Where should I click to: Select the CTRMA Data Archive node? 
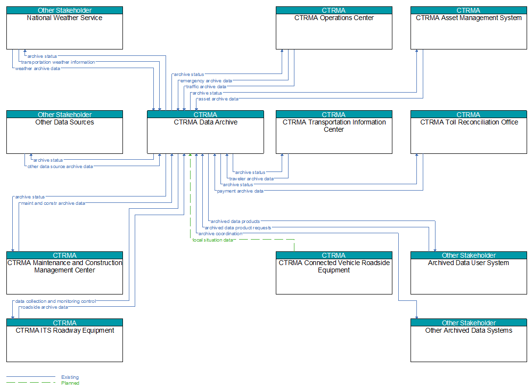coord(205,132)
